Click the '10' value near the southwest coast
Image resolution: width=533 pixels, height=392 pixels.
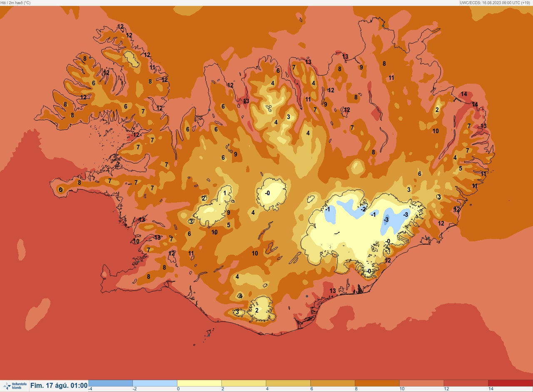[136, 241]
